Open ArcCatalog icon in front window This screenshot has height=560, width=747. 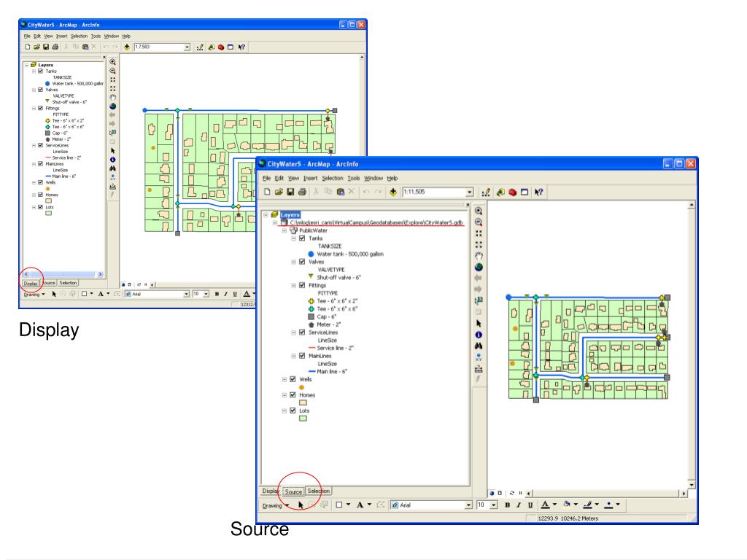[500, 192]
